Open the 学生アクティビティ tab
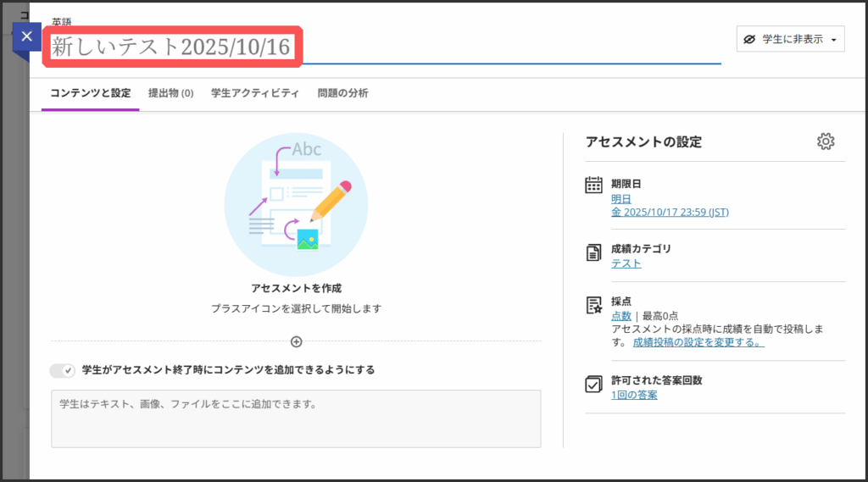This screenshot has width=868, height=482. pos(255,93)
